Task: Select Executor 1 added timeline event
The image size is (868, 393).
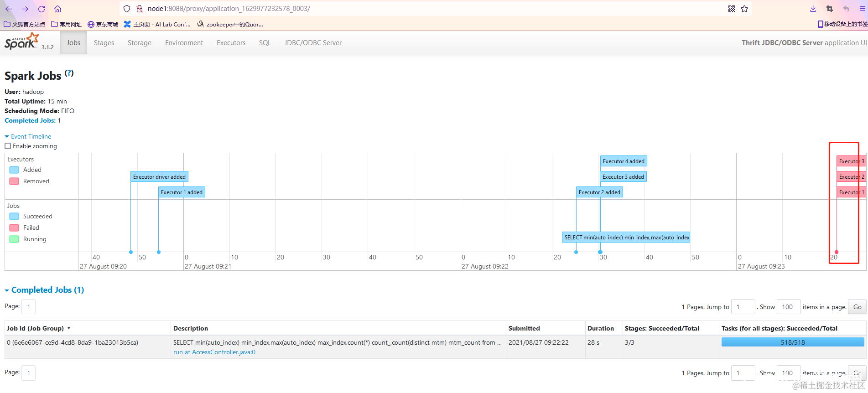Action: [182, 192]
